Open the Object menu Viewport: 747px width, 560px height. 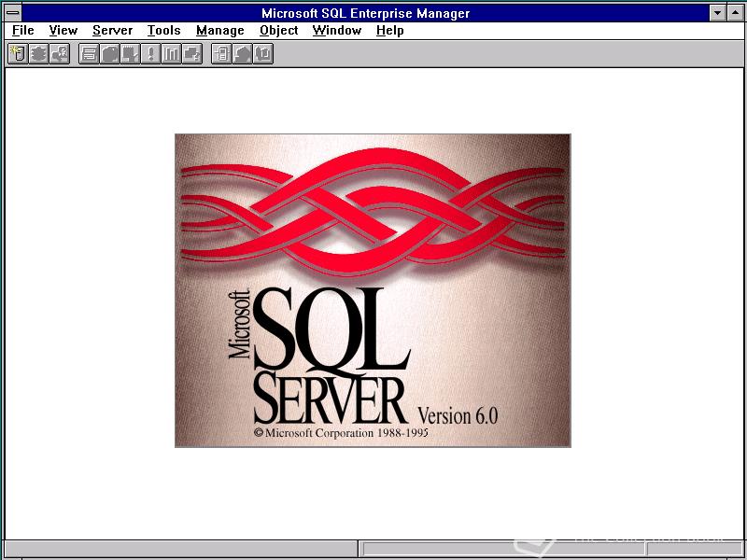[x=278, y=31]
